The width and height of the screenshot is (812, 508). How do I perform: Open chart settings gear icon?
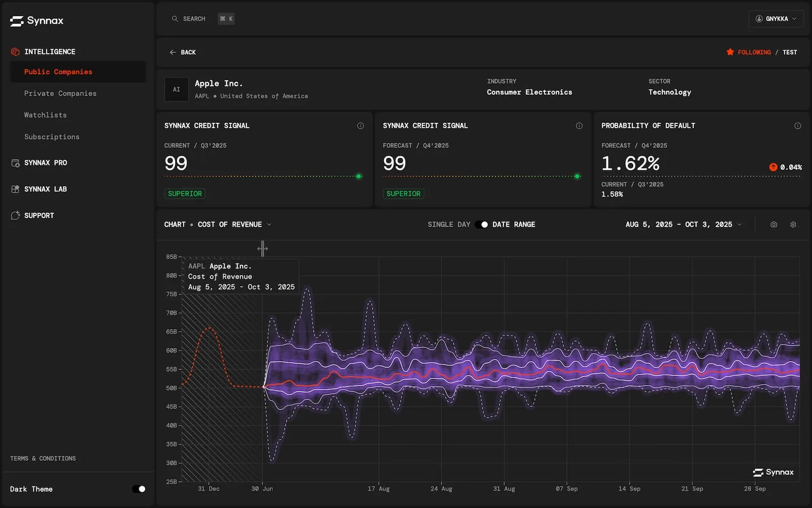pyautogui.click(x=793, y=225)
